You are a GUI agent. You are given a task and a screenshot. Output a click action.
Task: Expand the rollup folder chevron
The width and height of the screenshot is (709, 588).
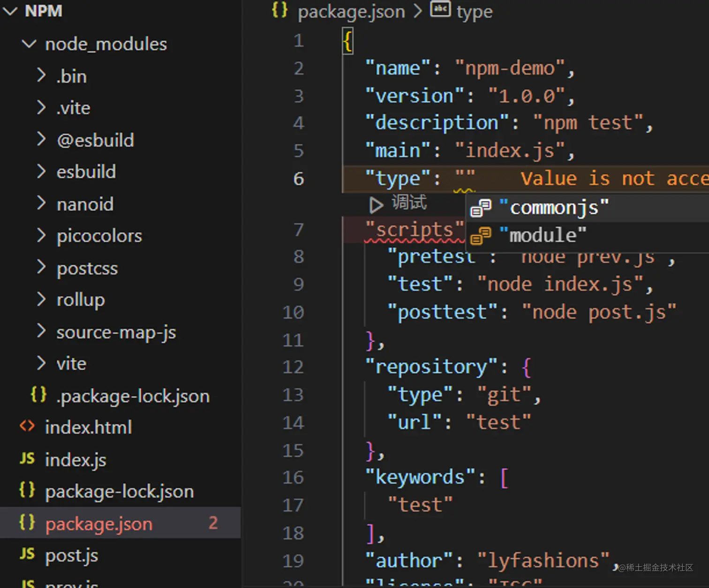41,299
